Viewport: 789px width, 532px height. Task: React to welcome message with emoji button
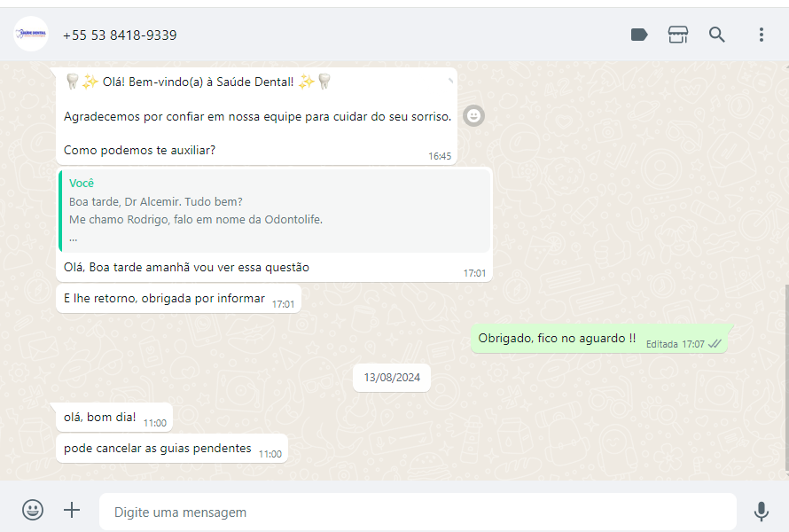click(473, 116)
